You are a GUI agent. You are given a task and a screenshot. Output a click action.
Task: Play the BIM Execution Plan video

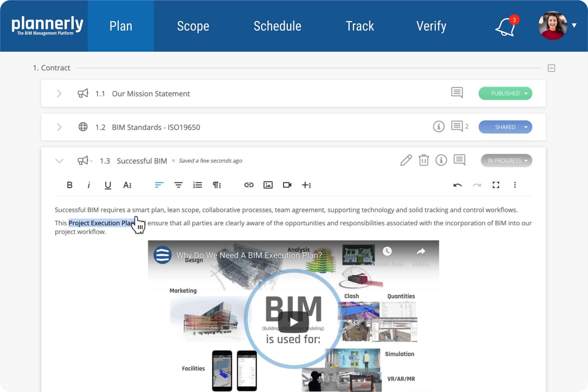pyautogui.click(x=293, y=322)
